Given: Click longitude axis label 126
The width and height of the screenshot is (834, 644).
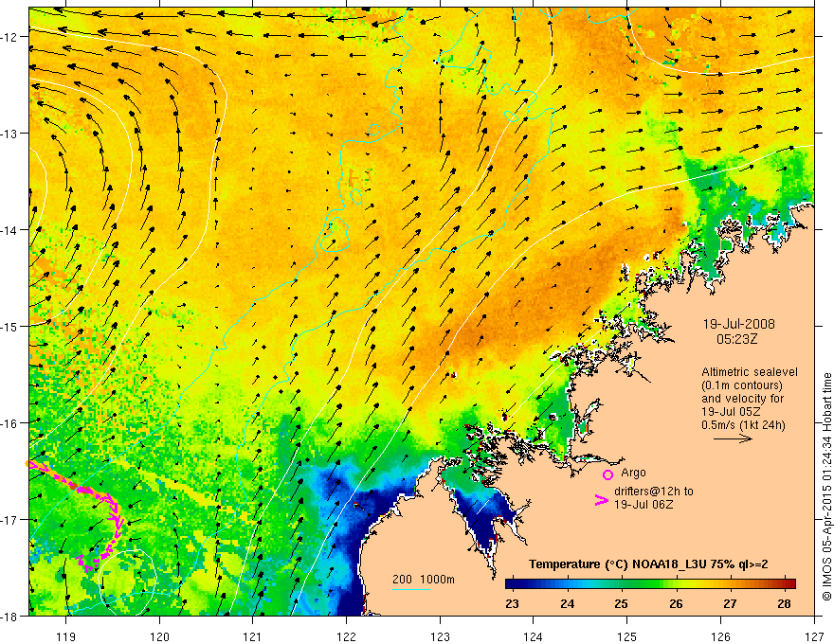Looking at the screenshot, I should [720, 636].
